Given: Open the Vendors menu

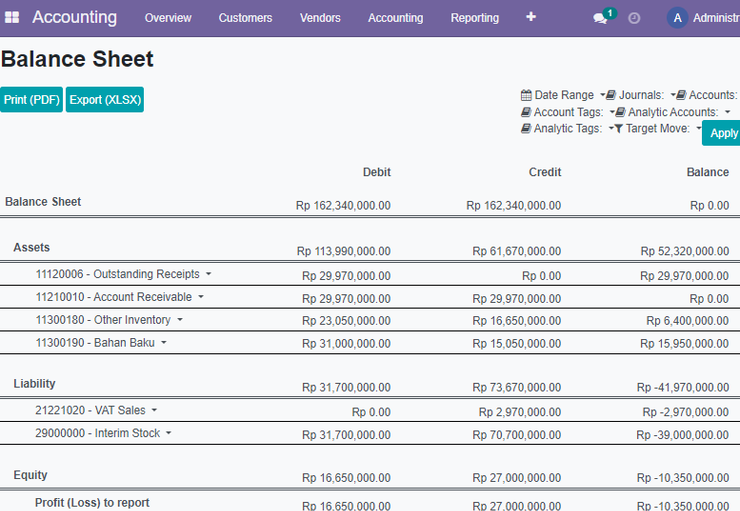Looking at the screenshot, I should click(x=320, y=18).
